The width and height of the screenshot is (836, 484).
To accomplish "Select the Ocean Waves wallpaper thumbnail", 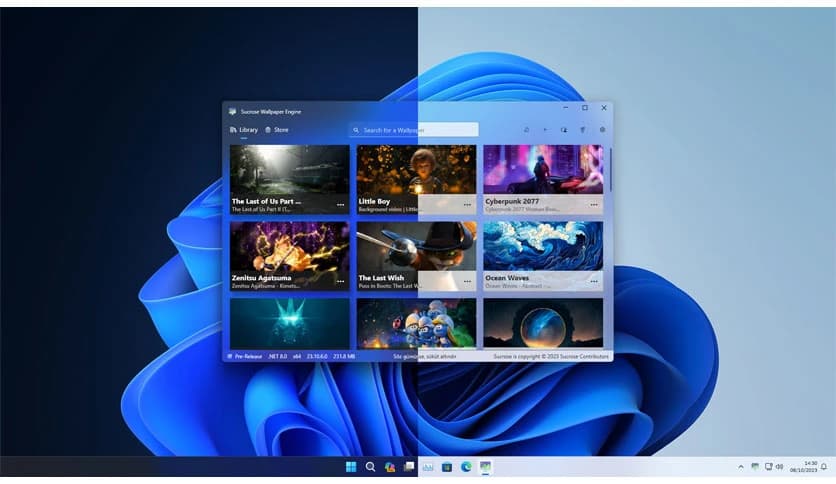I will click(x=543, y=250).
